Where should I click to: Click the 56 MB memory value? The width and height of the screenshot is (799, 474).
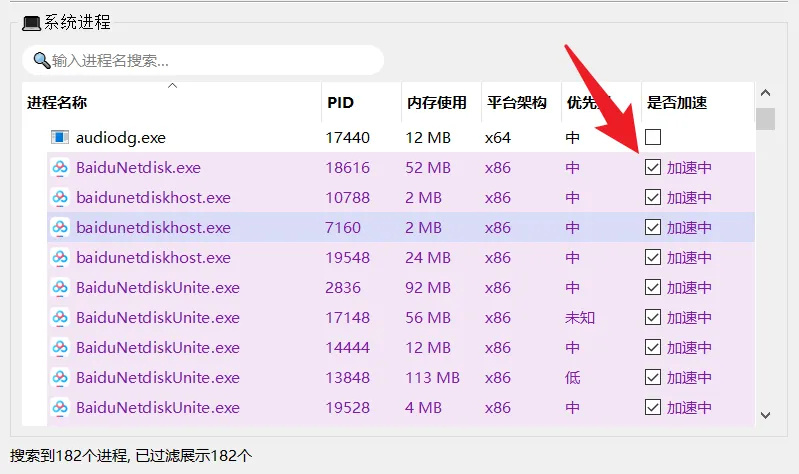(428, 318)
